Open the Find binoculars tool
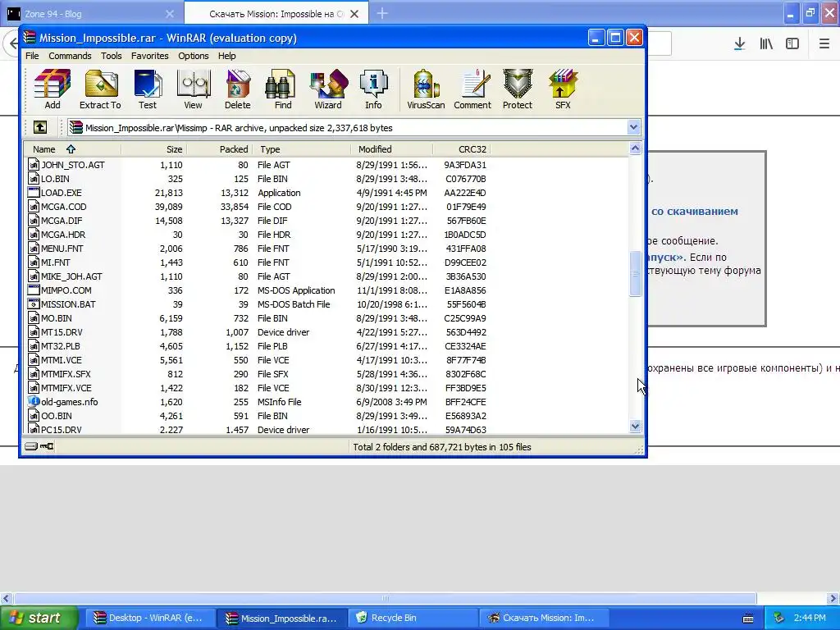 [283, 89]
